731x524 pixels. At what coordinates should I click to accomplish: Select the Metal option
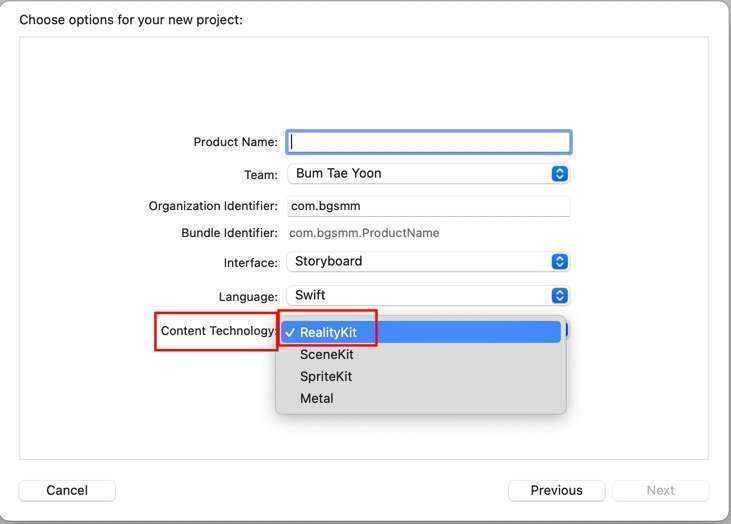point(317,398)
